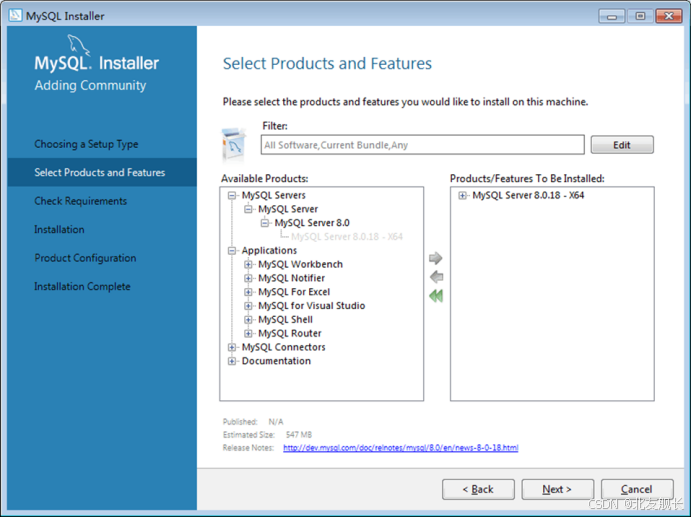
Task: Expand the MySQL Workbench node
Action: (x=248, y=265)
